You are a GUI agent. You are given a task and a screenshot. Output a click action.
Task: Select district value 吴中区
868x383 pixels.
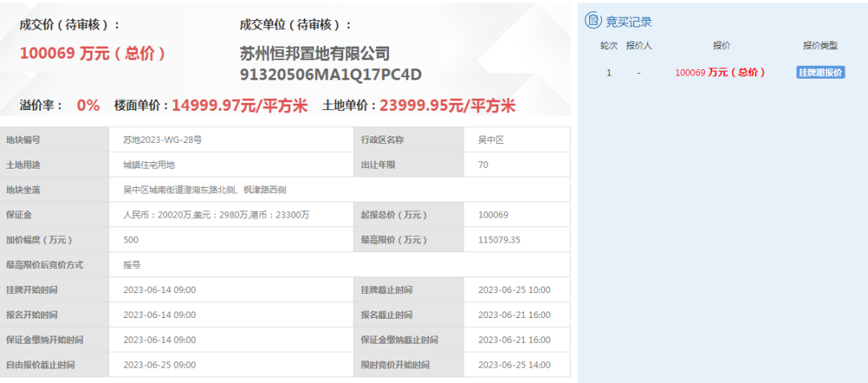[491, 140]
